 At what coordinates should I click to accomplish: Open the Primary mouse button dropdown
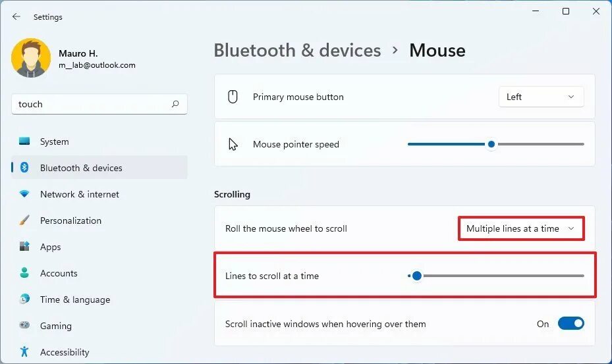click(541, 97)
